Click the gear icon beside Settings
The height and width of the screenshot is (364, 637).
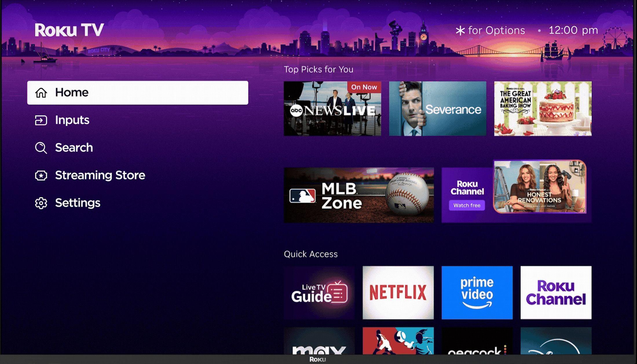[x=41, y=203]
